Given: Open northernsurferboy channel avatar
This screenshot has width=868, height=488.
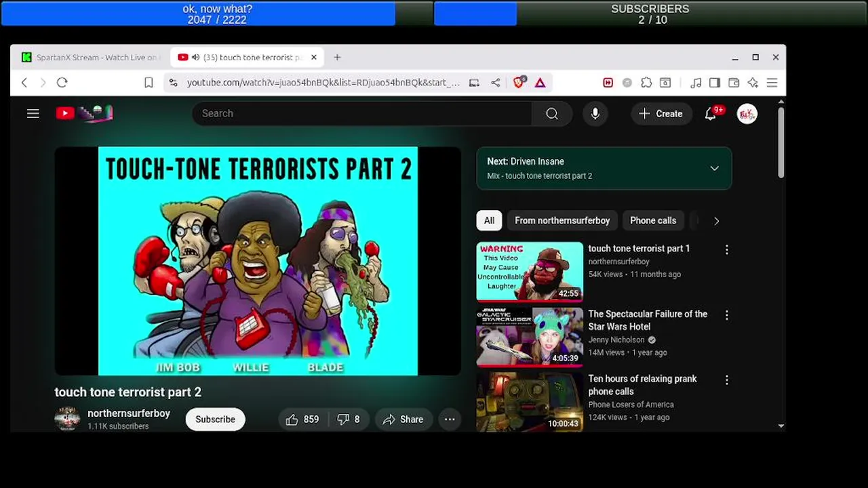Looking at the screenshot, I should point(67,419).
